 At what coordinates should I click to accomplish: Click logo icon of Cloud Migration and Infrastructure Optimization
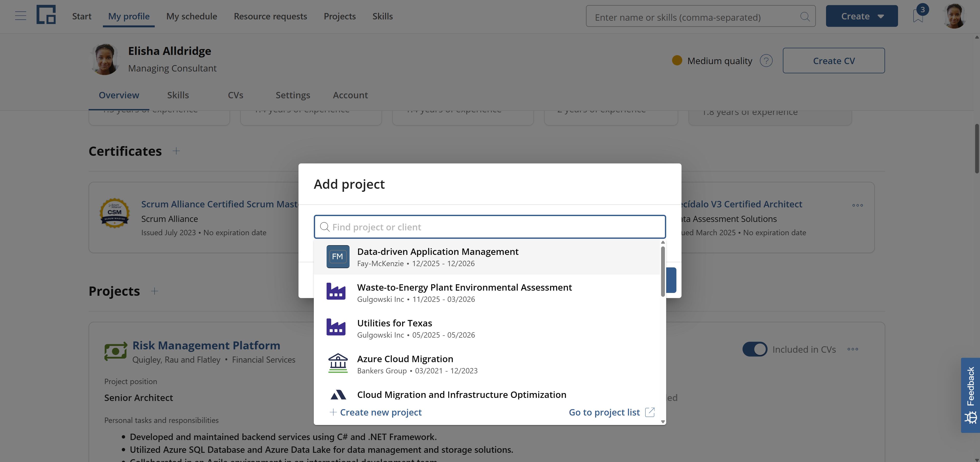point(338,395)
